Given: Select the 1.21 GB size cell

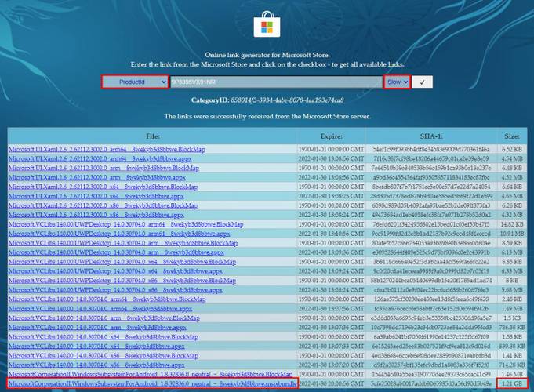Looking at the screenshot, I should click(x=512, y=383).
